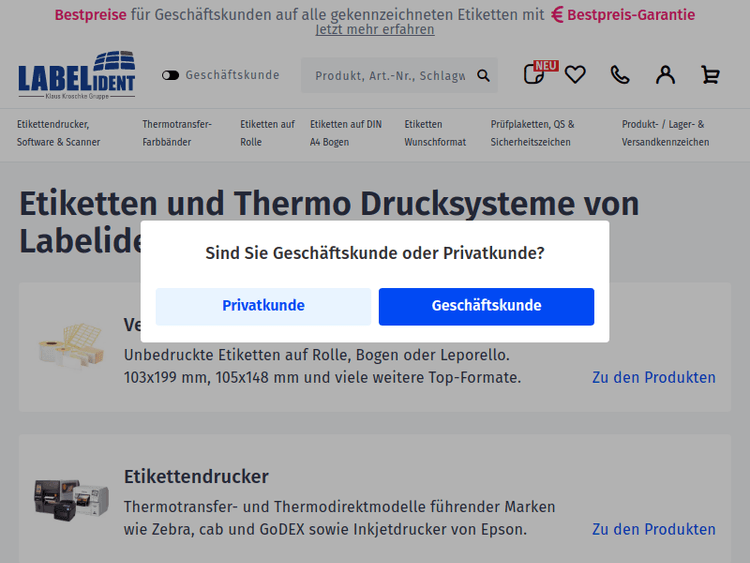Toggle the Geschäftskunde switch in header

171,75
